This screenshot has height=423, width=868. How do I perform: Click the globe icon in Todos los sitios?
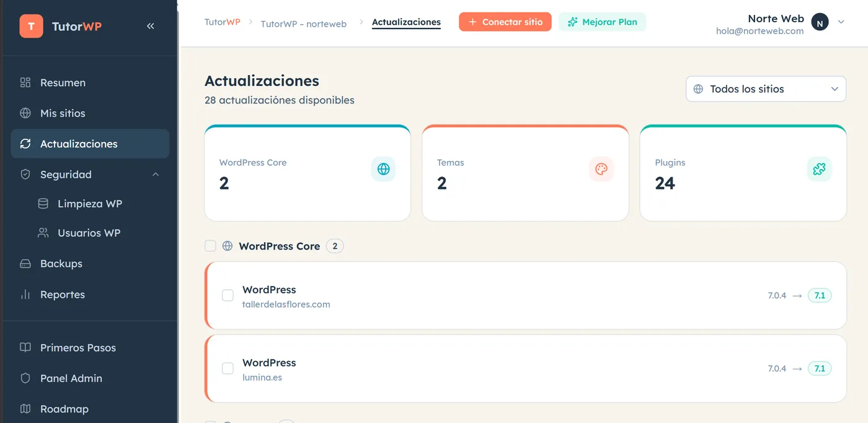[698, 89]
